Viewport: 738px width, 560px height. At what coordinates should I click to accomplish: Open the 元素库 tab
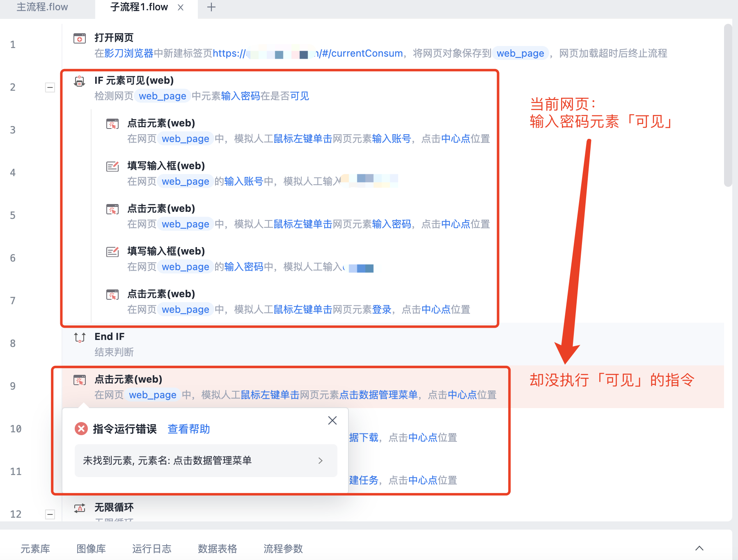[x=35, y=549]
